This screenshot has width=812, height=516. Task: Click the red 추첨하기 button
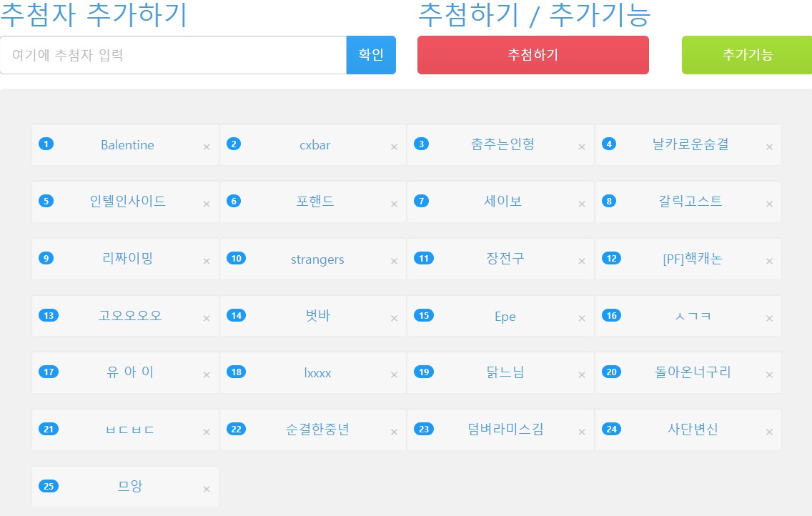click(x=533, y=55)
